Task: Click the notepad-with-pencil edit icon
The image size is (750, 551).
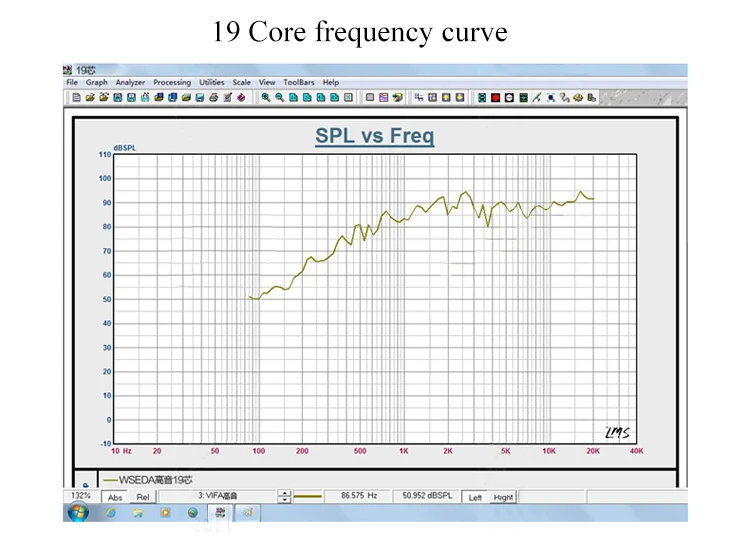Action: click(227, 98)
